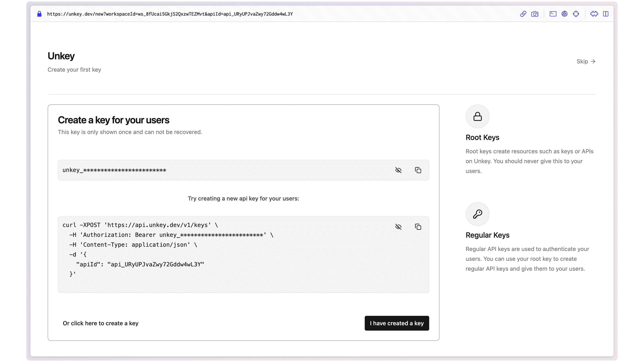Toggle visibility of the API key field
The height and width of the screenshot is (362, 644).
[x=398, y=170]
